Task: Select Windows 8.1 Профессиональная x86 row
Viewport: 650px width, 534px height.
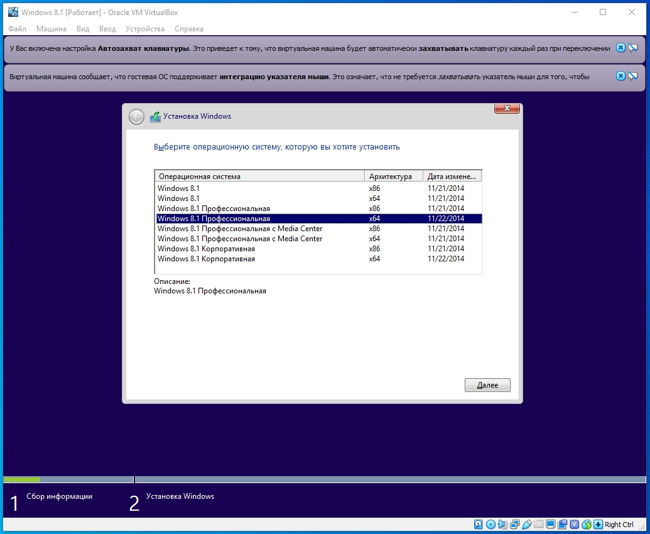Action: tap(318, 208)
